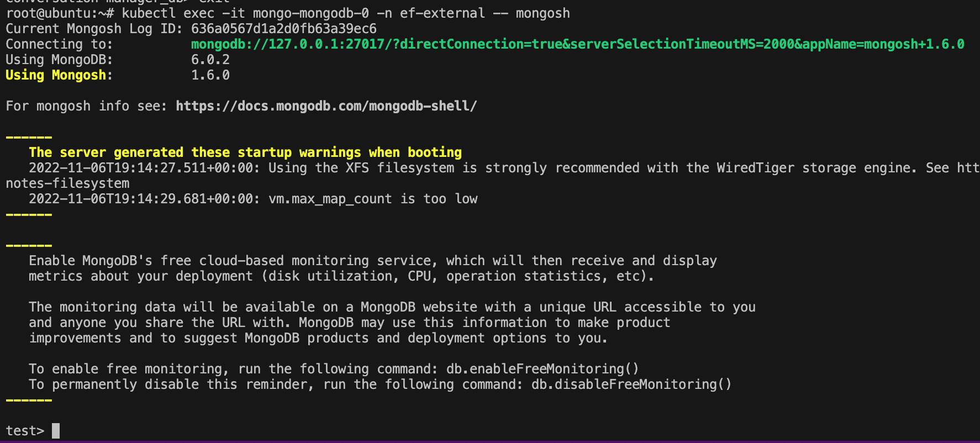
Task: Click the Mongosh Log ID value
Action: (x=283, y=29)
